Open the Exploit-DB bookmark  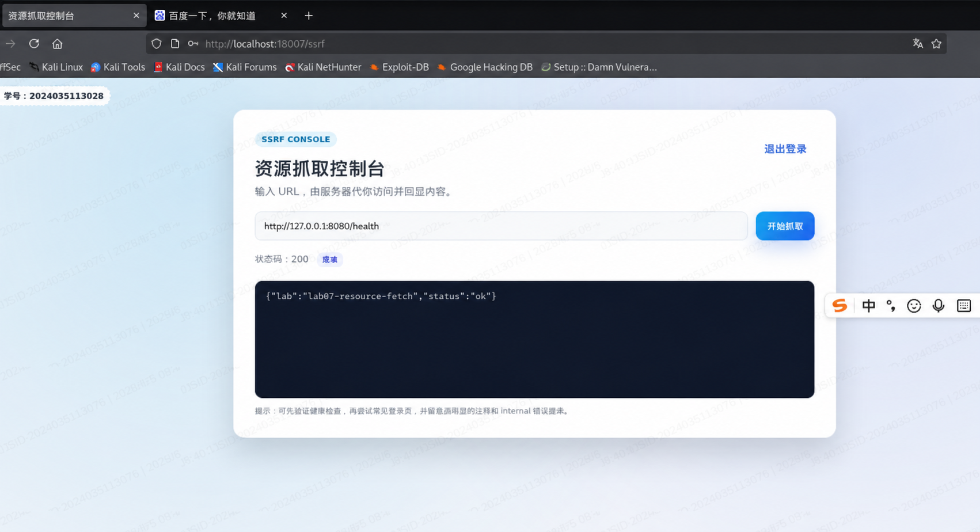pyautogui.click(x=399, y=67)
